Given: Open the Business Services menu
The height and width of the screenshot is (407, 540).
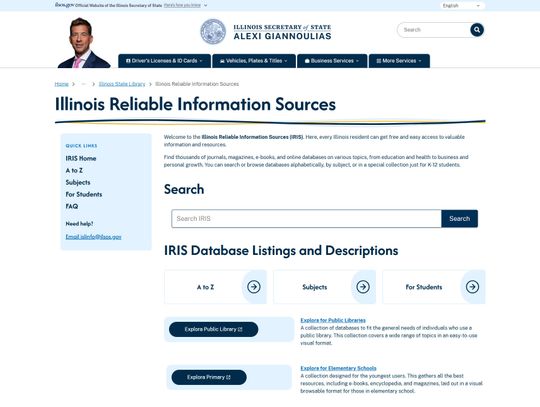Looking at the screenshot, I should tap(332, 61).
